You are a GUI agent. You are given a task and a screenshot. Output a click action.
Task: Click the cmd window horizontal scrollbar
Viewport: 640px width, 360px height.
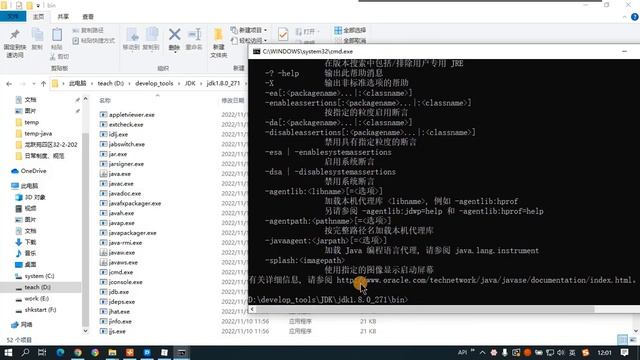click(424, 309)
